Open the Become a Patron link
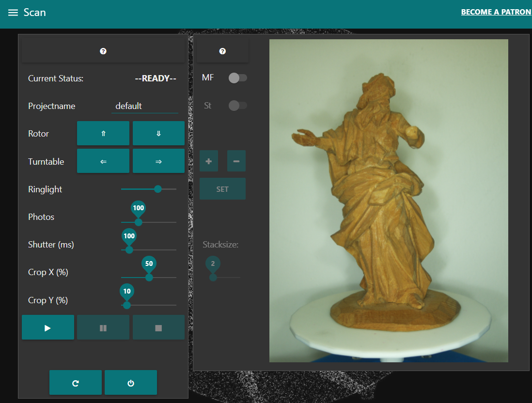Viewport: 532px width, 403px height. pos(496,12)
